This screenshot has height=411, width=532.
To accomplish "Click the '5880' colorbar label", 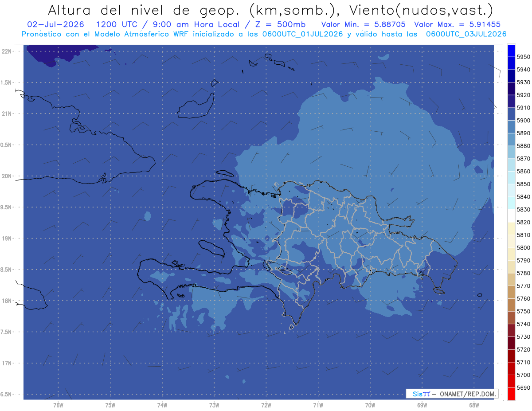I will (524, 146).
